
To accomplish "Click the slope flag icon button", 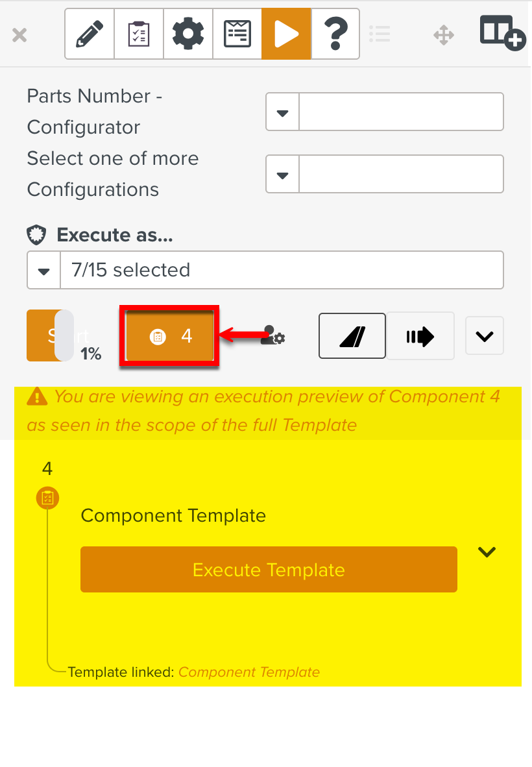I will tap(352, 335).
